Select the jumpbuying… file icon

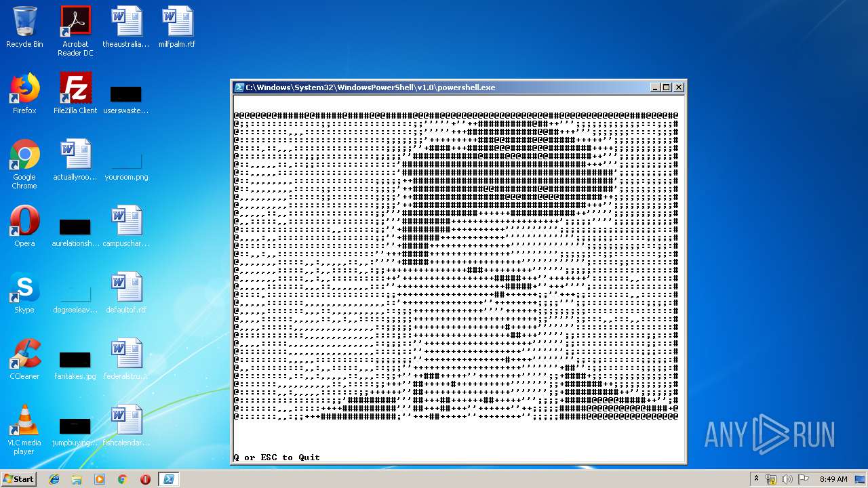(75, 432)
